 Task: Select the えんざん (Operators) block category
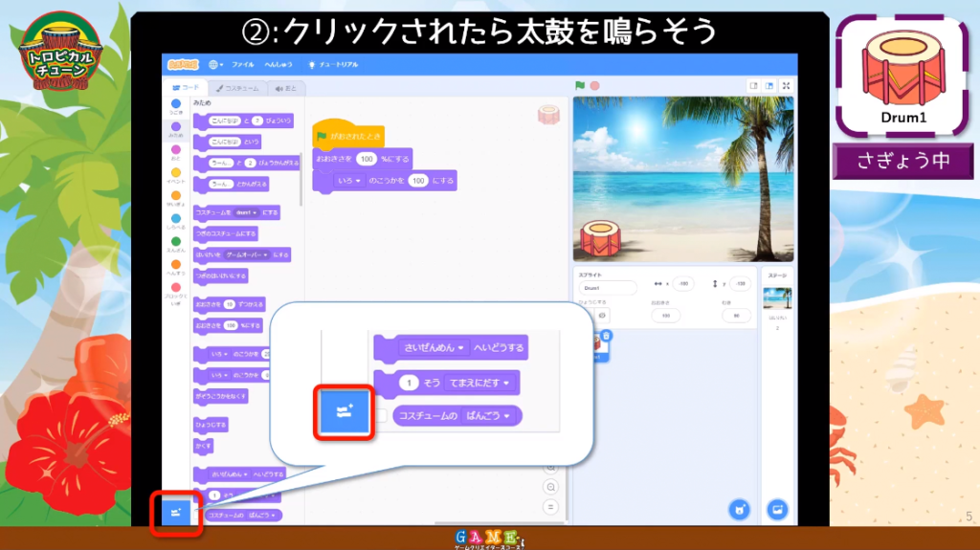[176, 244]
